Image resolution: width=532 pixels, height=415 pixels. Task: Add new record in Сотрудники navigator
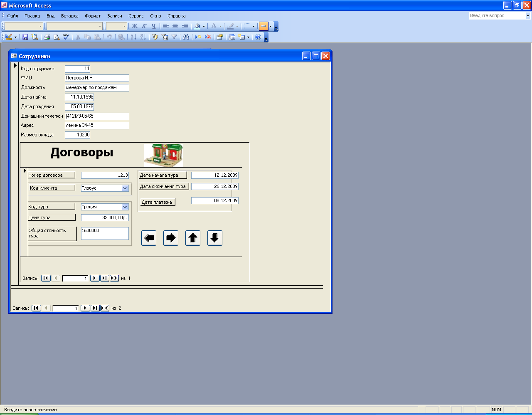point(105,308)
